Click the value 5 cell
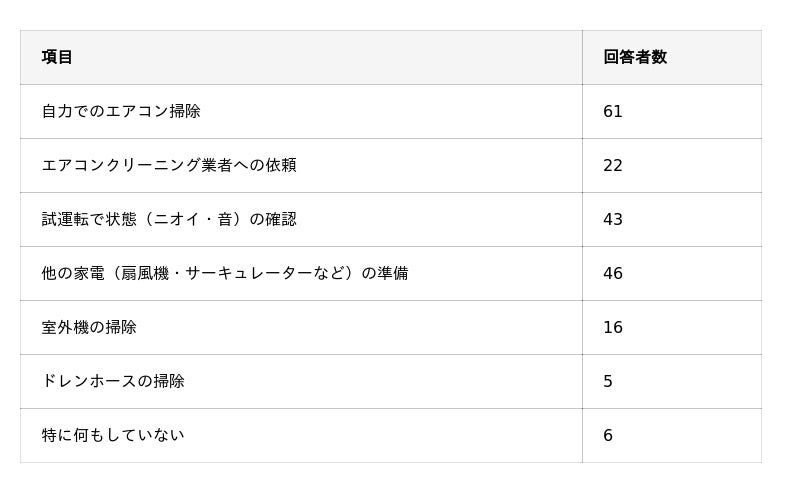This screenshot has width=800, height=493. click(608, 382)
